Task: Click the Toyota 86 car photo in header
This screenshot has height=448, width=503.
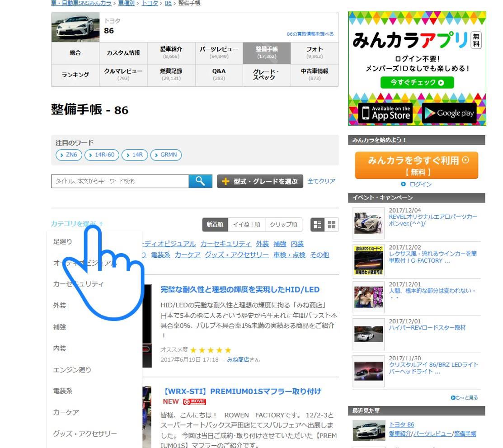Action: tap(75, 27)
